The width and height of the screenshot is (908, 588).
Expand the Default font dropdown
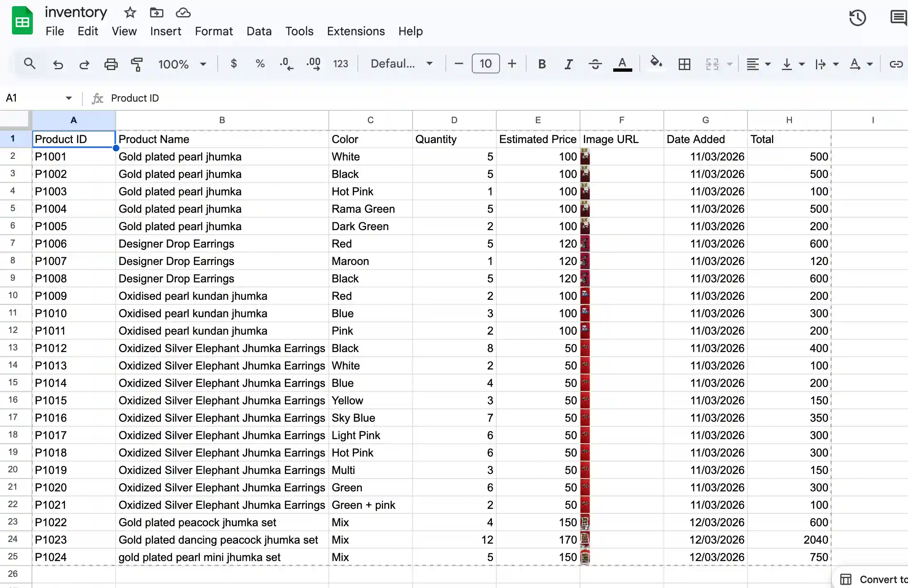click(x=401, y=64)
